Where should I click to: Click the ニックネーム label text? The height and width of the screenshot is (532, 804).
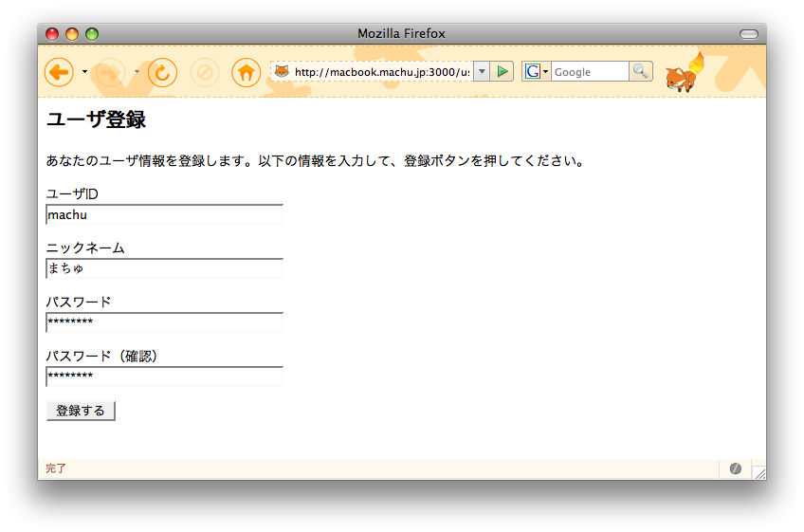[x=85, y=248]
